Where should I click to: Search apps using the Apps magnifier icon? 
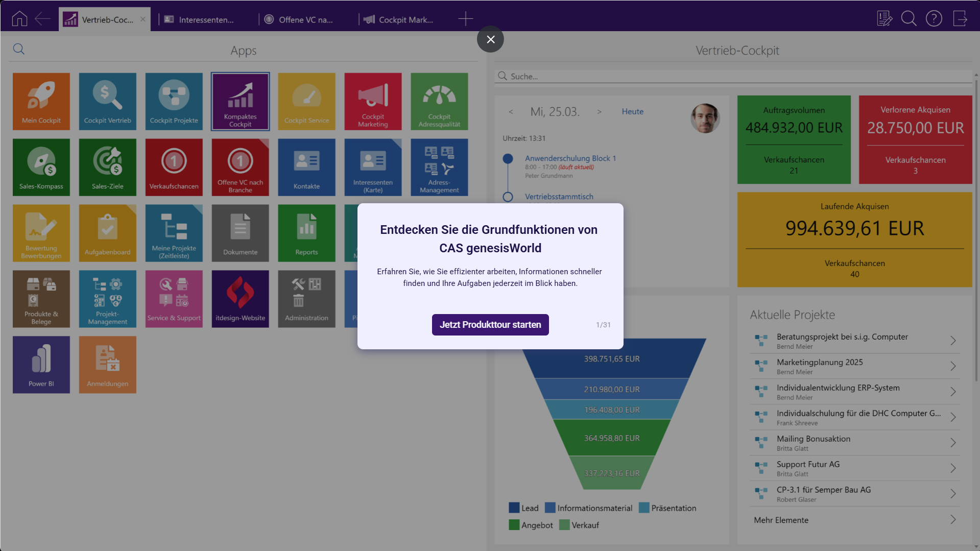(19, 49)
